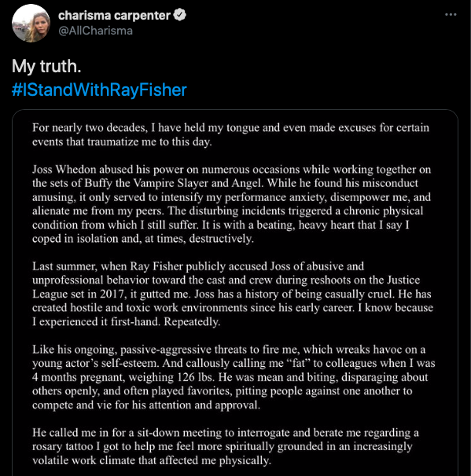Click the word "Repeatedly." ending the third paragraph

(192, 321)
